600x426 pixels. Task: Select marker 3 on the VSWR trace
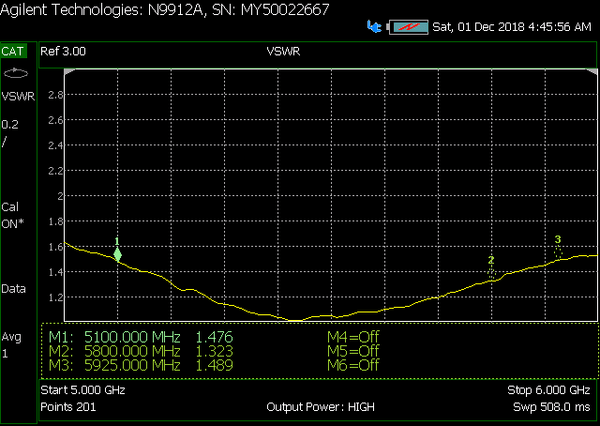coord(558,252)
